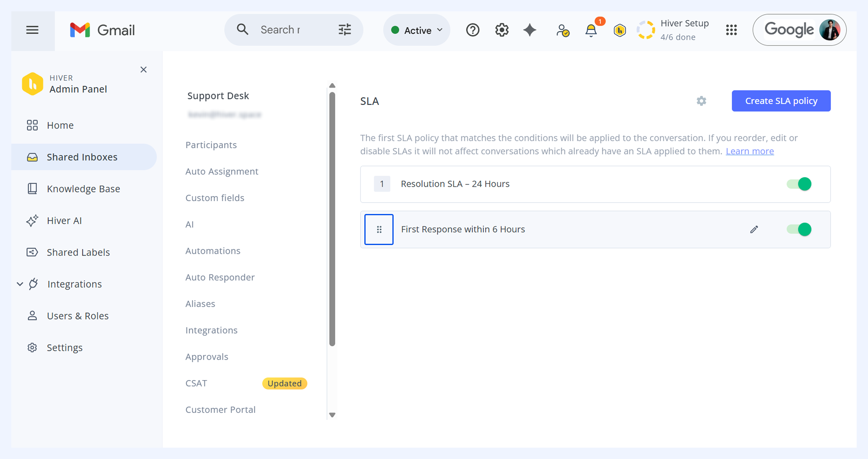Screen dimensions: 868x459
Task: Open Customer Portal settings
Action: [x=220, y=410]
